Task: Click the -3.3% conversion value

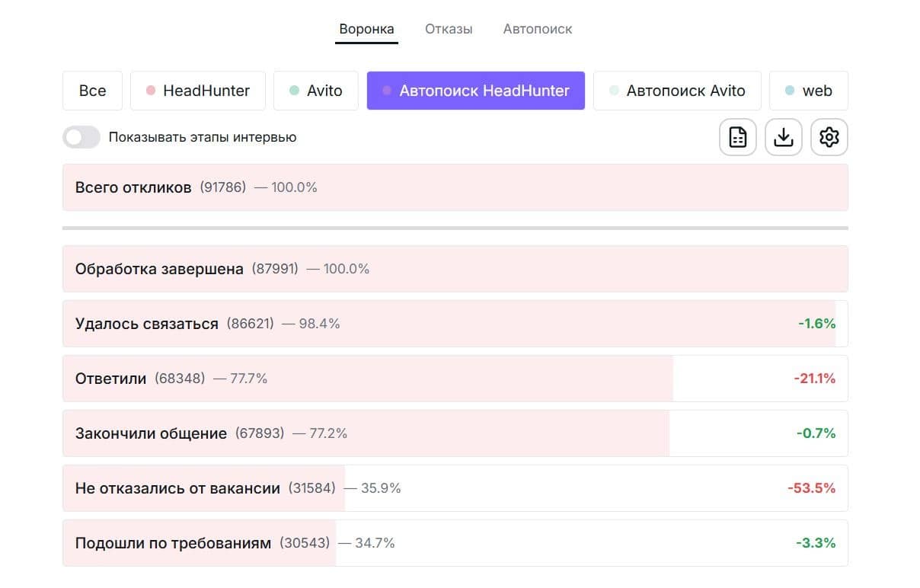Action: tap(816, 543)
